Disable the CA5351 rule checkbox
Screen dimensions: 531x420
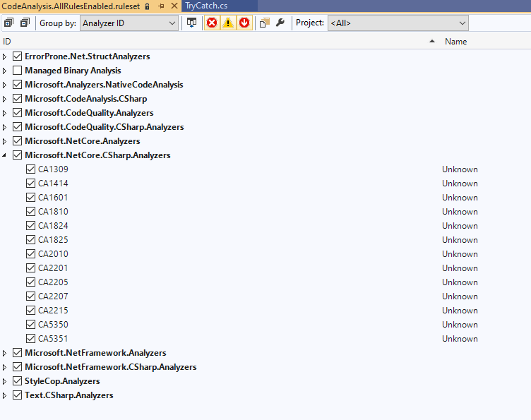tap(30, 338)
